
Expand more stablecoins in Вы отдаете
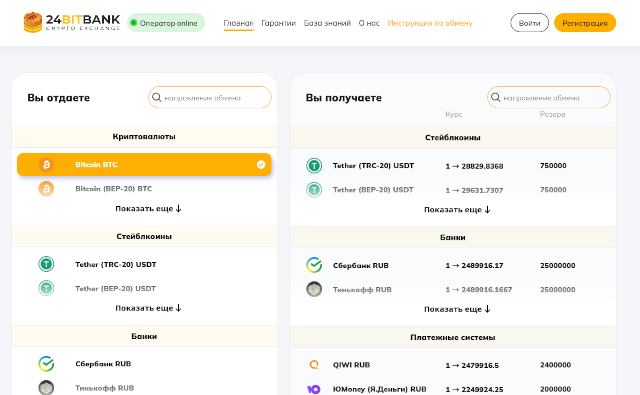(x=148, y=308)
